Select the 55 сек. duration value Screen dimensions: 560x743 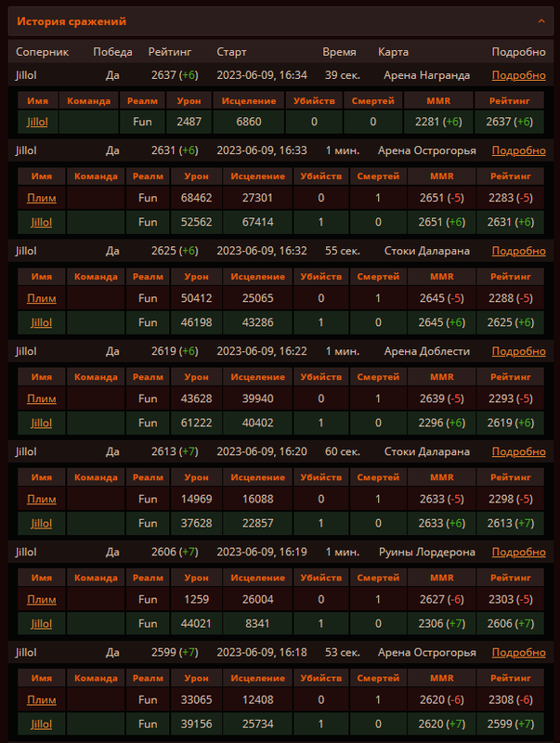[343, 251]
